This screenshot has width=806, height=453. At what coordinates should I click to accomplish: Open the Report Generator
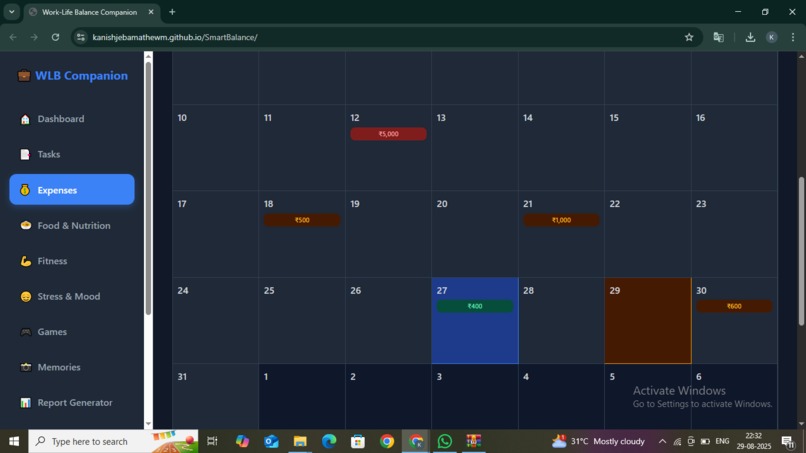coord(72,403)
